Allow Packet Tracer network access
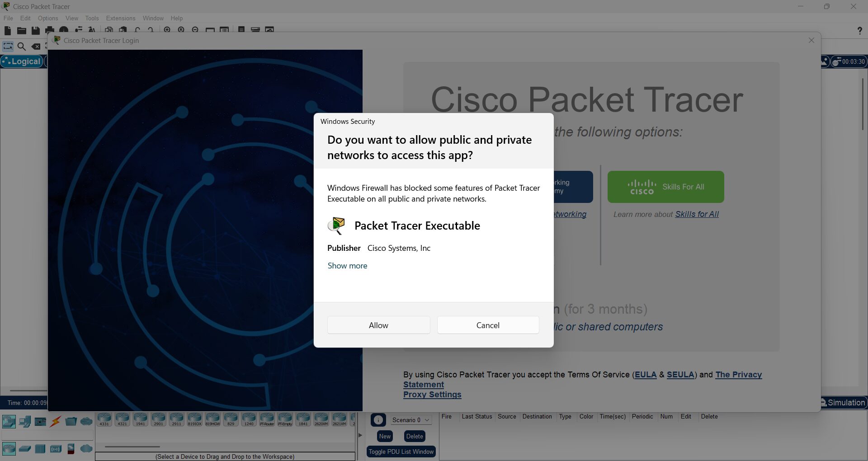Screen dimensions: 868x461 coord(378,325)
